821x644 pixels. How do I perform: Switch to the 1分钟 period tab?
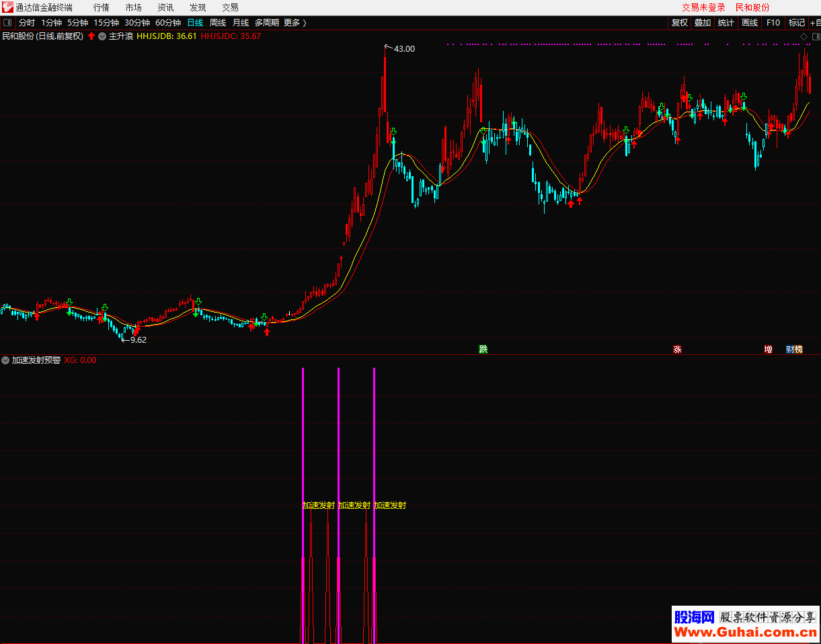point(51,23)
